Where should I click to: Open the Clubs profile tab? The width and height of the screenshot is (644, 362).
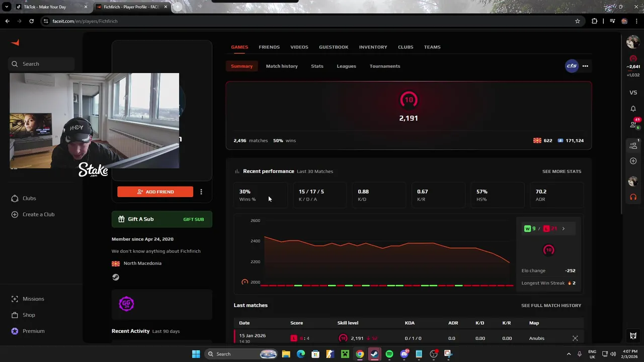coord(406,47)
